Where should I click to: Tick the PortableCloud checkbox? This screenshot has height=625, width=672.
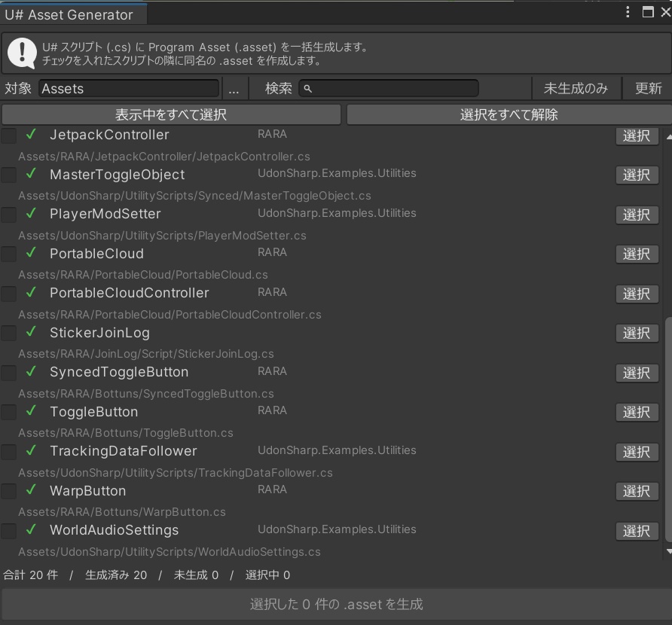click(8, 254)
